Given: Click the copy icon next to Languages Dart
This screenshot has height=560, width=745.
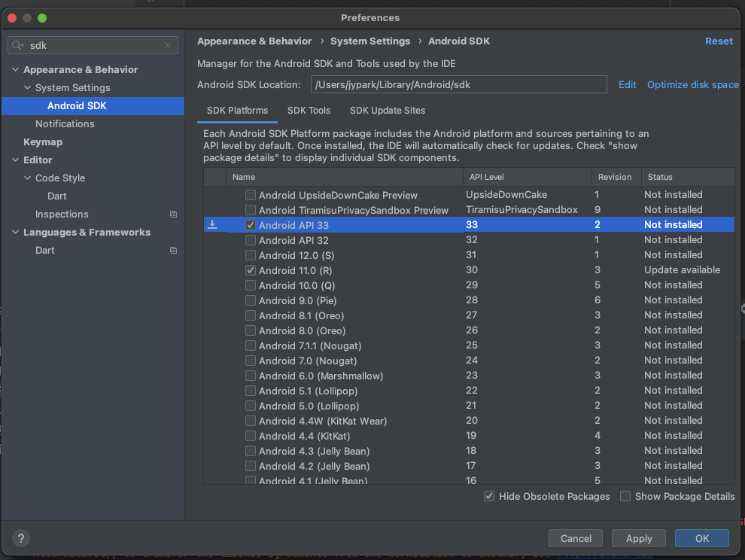Looking at the screenshot, I should tap(173, 251).
